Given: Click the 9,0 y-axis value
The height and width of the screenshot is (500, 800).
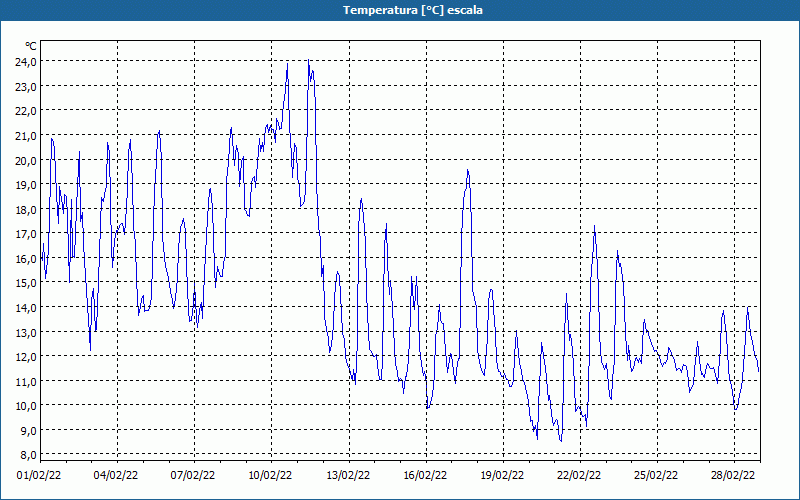Looking at the screenshot, I should 29,430.
